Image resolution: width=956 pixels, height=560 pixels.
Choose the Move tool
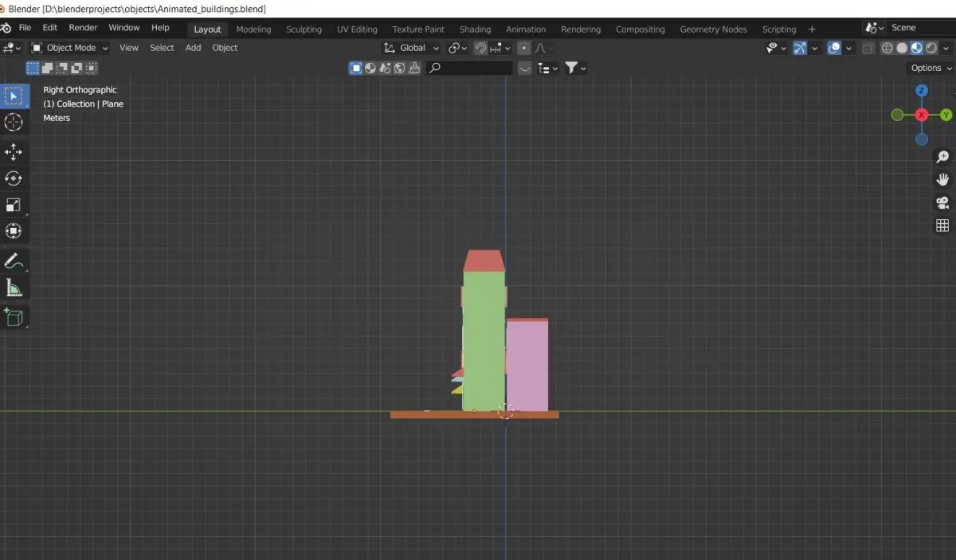(14, 152)
